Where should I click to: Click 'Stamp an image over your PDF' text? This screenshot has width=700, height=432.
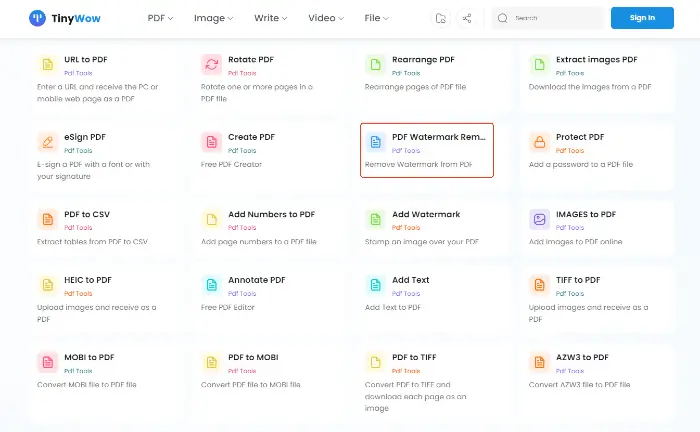click(421, 241)
